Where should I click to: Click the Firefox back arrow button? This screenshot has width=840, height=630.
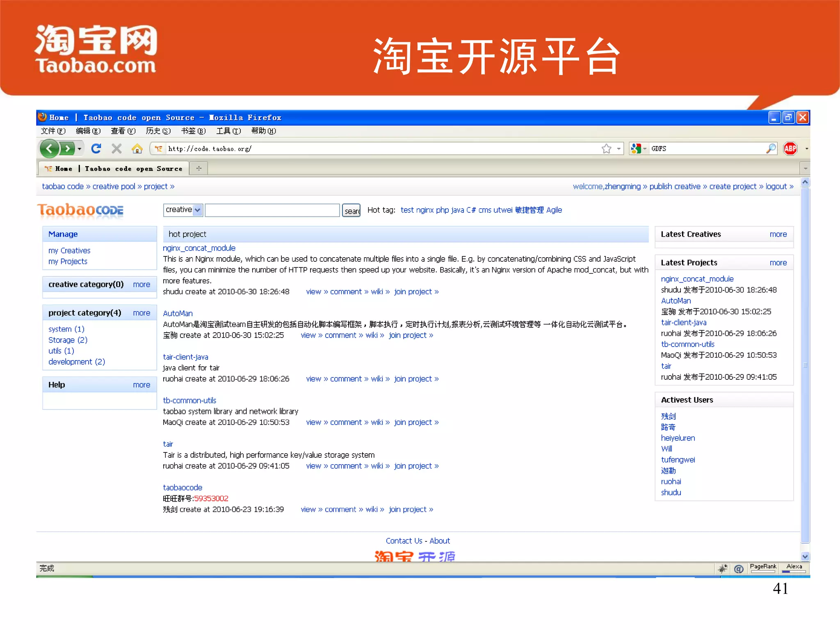50,148
